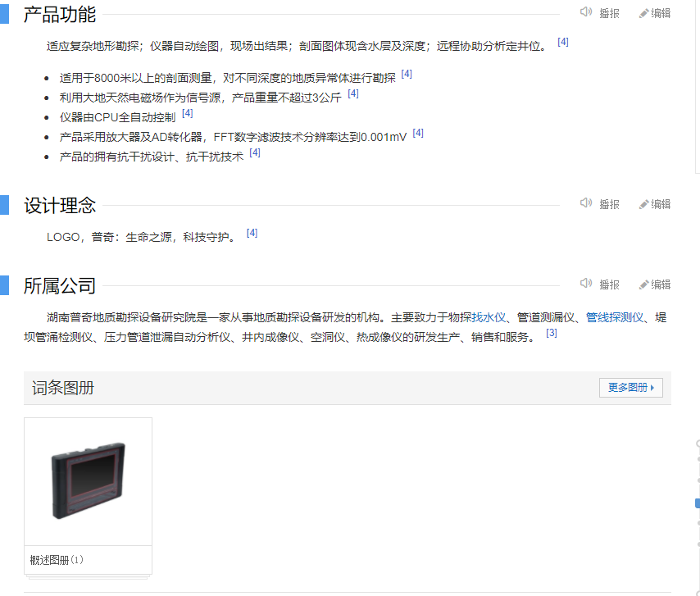
Task: Follow the 管线探测仪 hyperlink
Action: click(614, 317)
